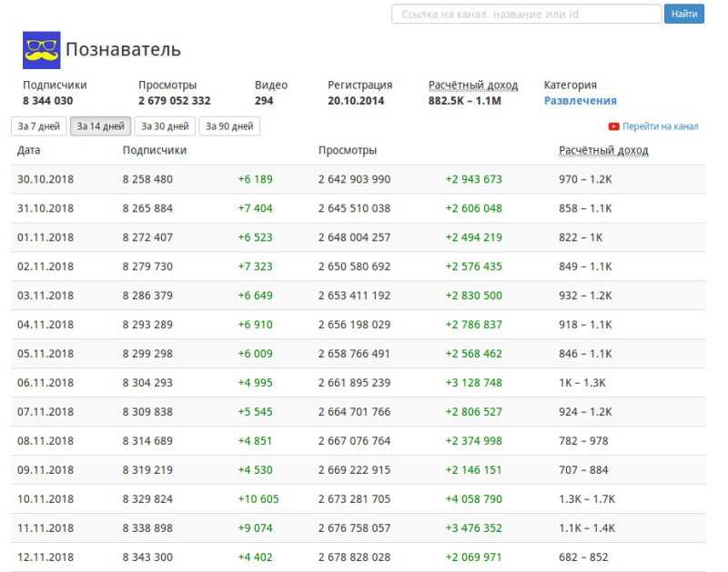Click the Найти search button
Viewport: 728px width, 572px height.
tap(684, 14)
